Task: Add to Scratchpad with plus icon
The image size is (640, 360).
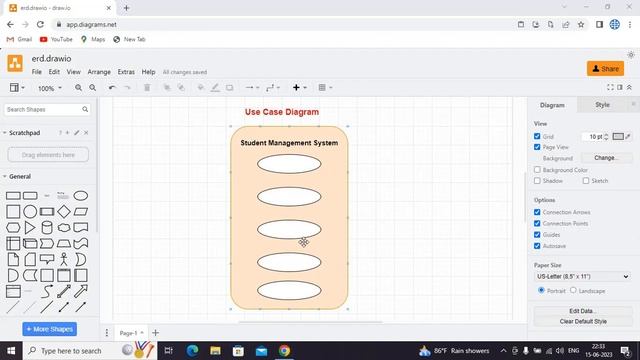Action: click(x=67, y=133)
